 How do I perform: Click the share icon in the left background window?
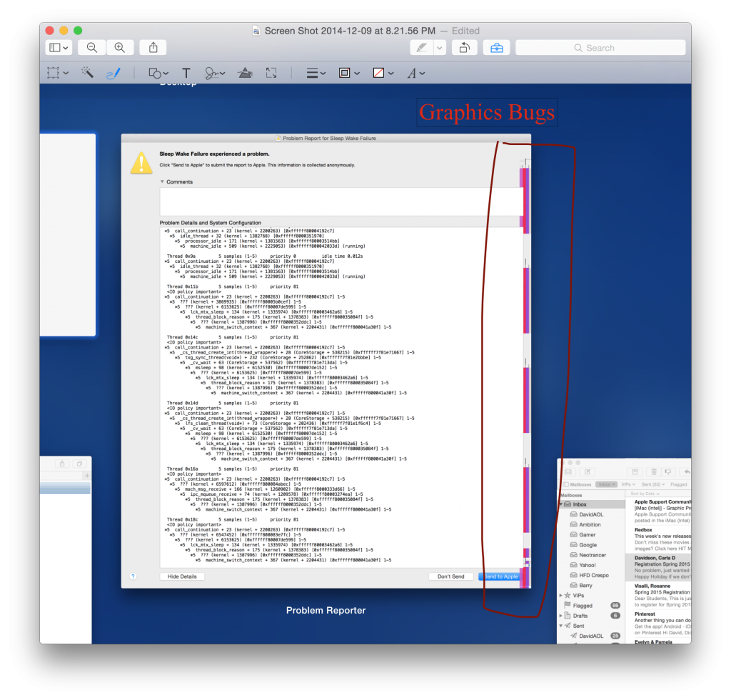pos(62,464)
